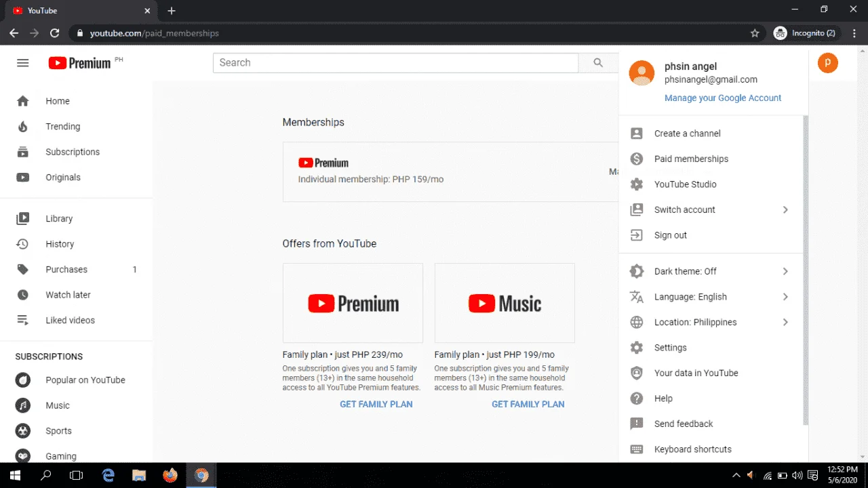Open the Action Center notification icon
Viewport: 868px width, 488px height.
coord(813,475)
